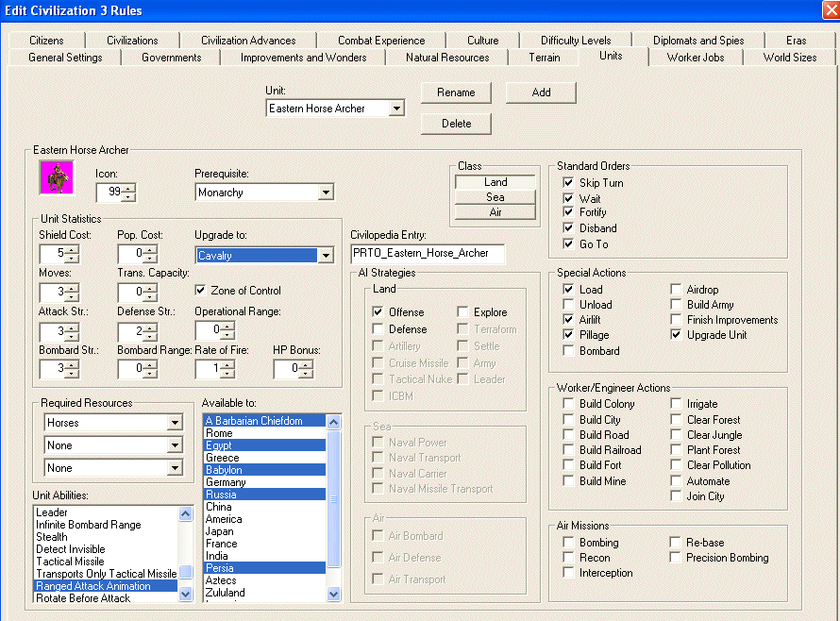This screenshot has height=621, width=840.
Task: Switch to the Terrain tab
Action: [545, 58]
